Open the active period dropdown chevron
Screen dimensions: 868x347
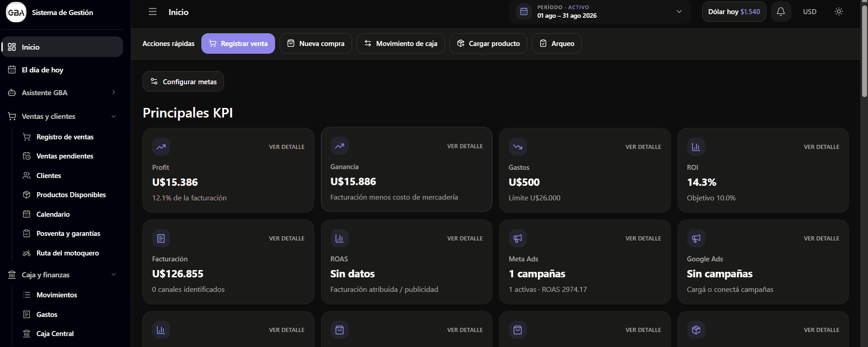click(x=679, y=12)
